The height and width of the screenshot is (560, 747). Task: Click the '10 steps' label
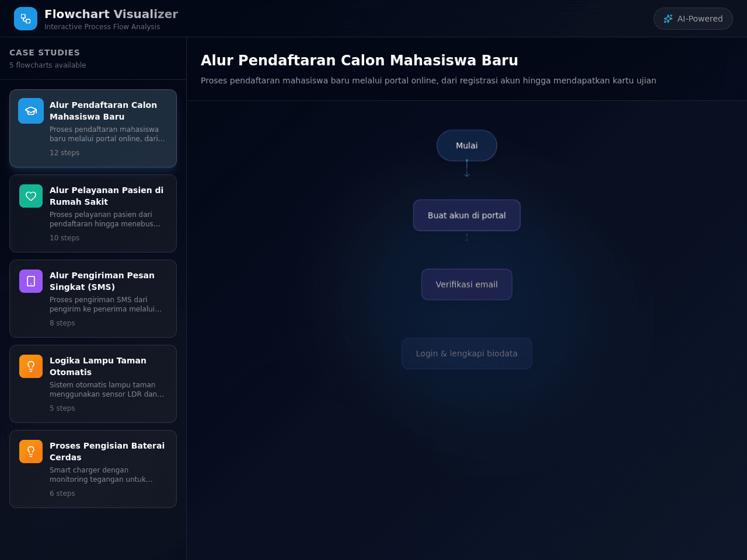point(64,238)
